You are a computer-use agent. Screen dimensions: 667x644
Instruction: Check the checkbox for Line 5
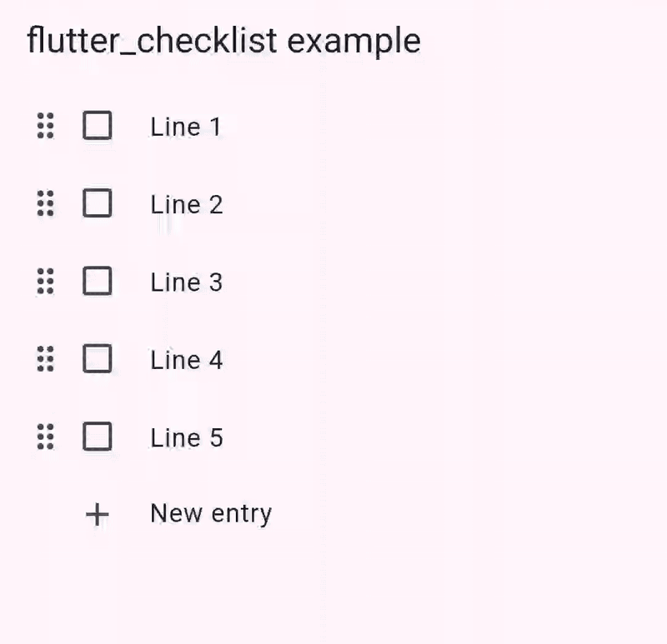click(x=98, y=437)
